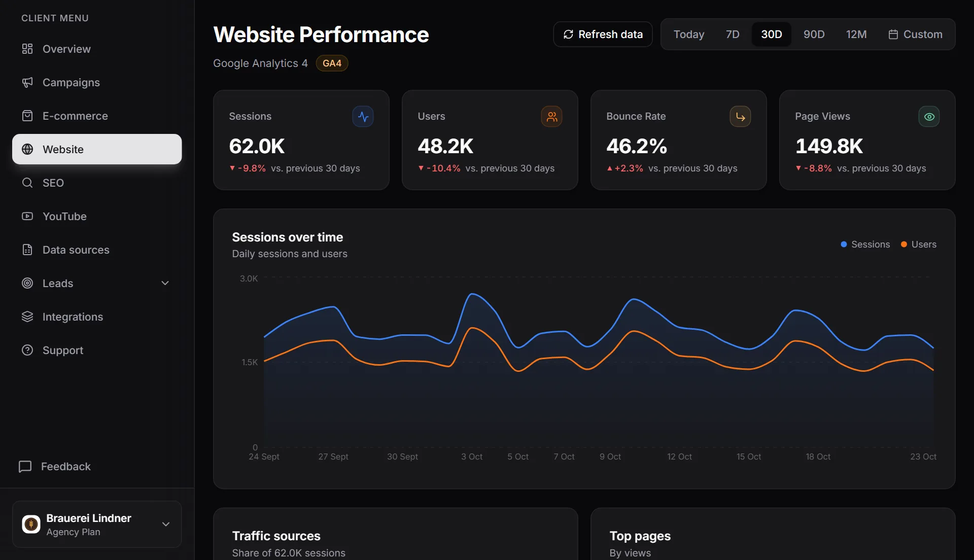Click the orange Users legend dot
Viewport: 974px width, 560px height.
click(x=903, y=244)
